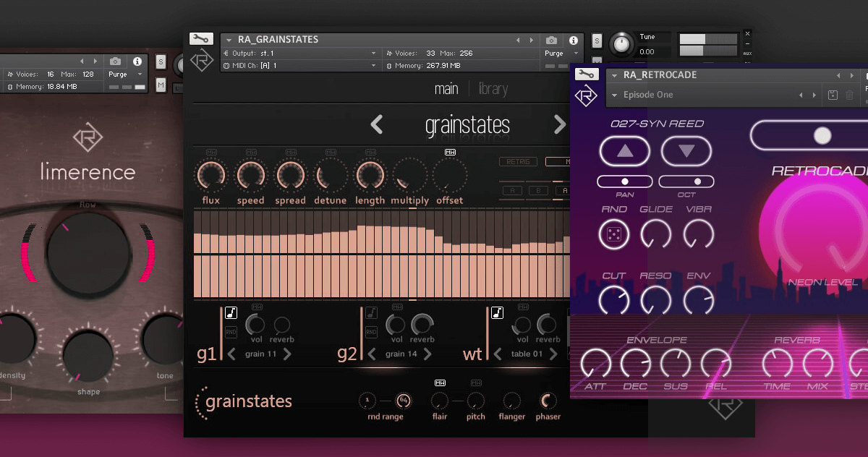868x457 pixels.
Task: Switch to the main tab
Action: (446, 89)
